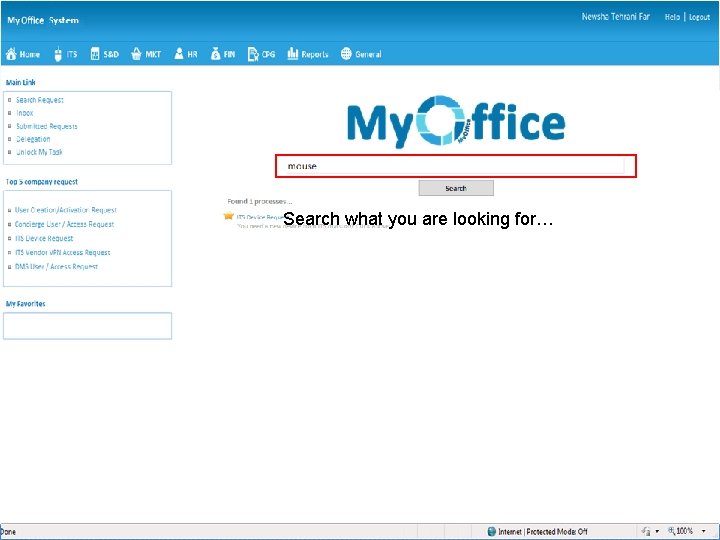Open User Creation/Activation Request link
This screenshot has height=540, width=720.
point(66,210)
